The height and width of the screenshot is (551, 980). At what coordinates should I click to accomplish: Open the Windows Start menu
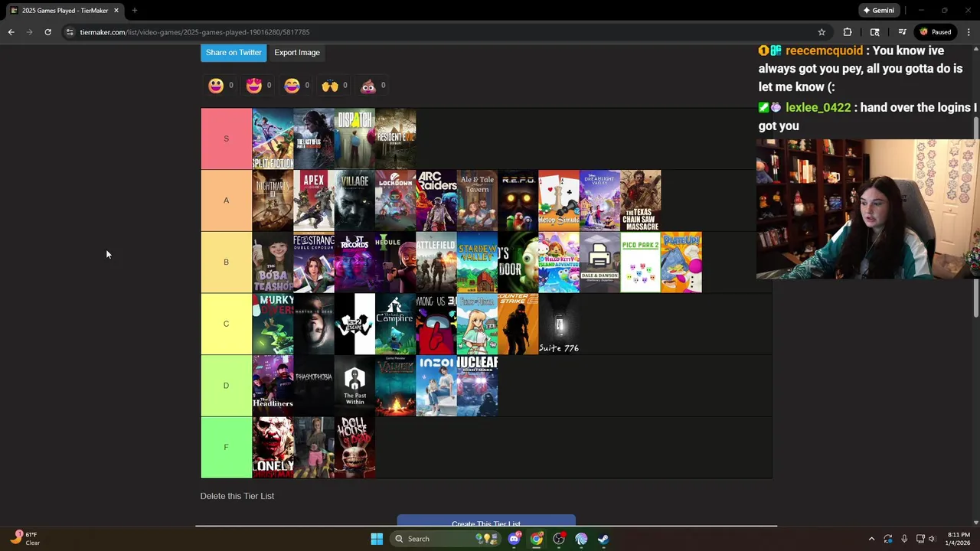pos(377,539)
